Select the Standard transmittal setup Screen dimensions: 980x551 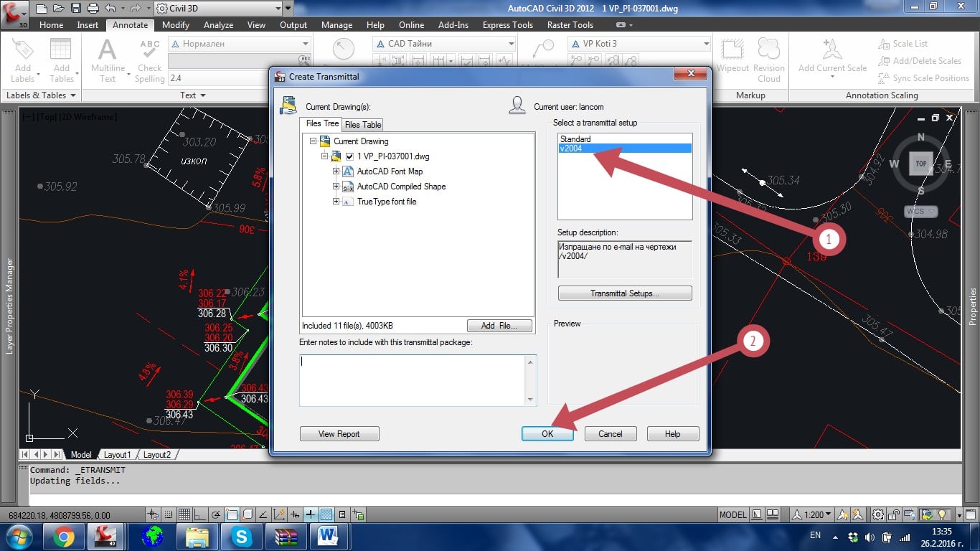pos(575,139)
